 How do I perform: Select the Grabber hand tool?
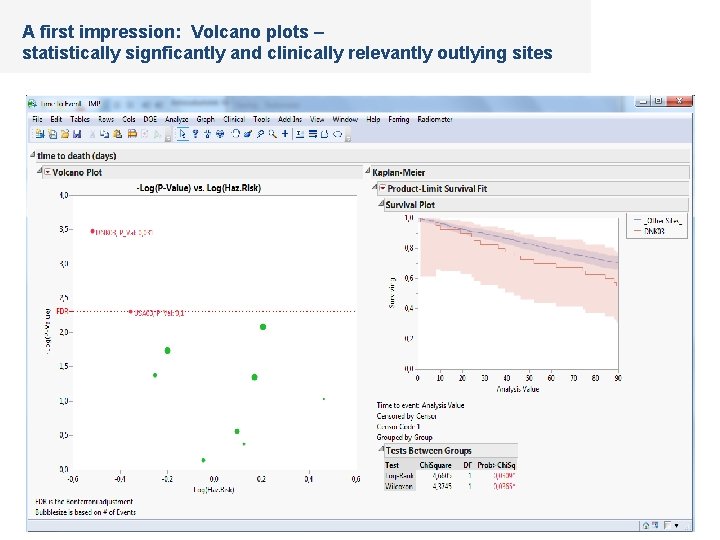(235, 134)
